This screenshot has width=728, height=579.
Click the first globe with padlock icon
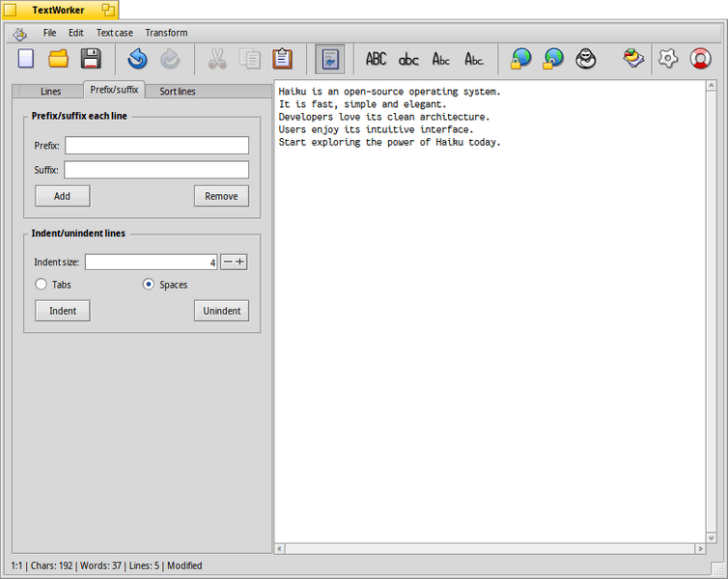521,59
